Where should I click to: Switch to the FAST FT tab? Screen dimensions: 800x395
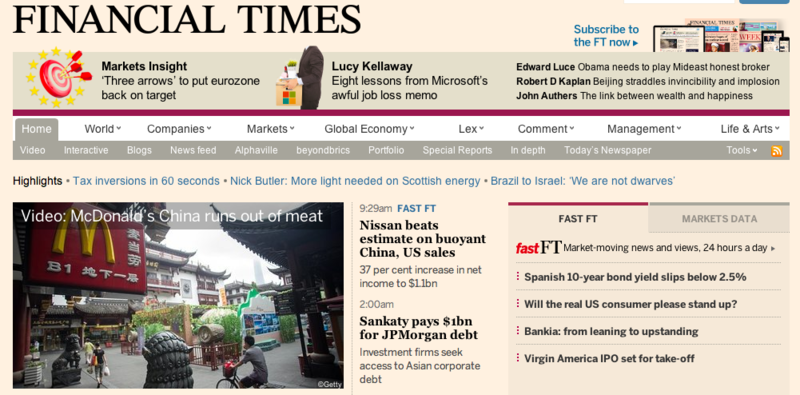(x=578, y=219)
